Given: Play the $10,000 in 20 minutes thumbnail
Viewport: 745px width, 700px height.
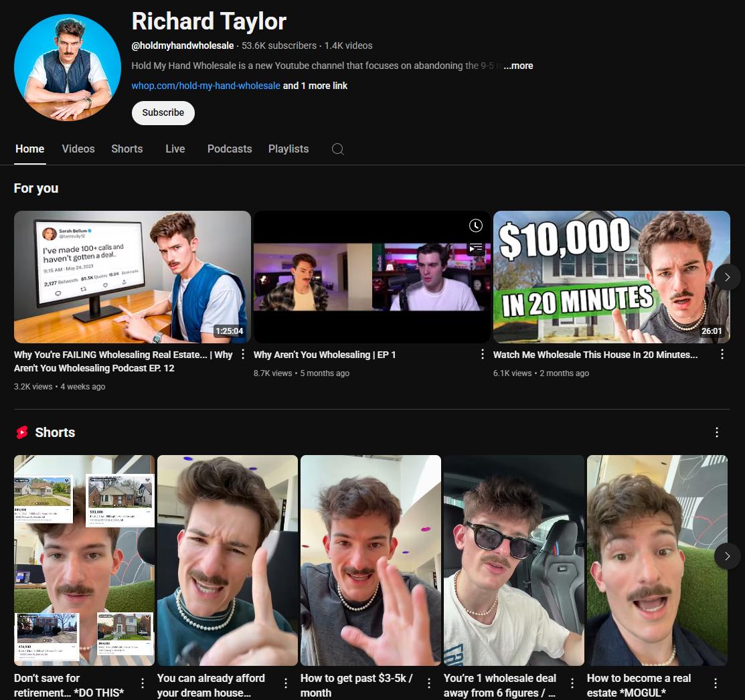Looking at the screenshot, I should pyautogui.click(x=611, y=276).
